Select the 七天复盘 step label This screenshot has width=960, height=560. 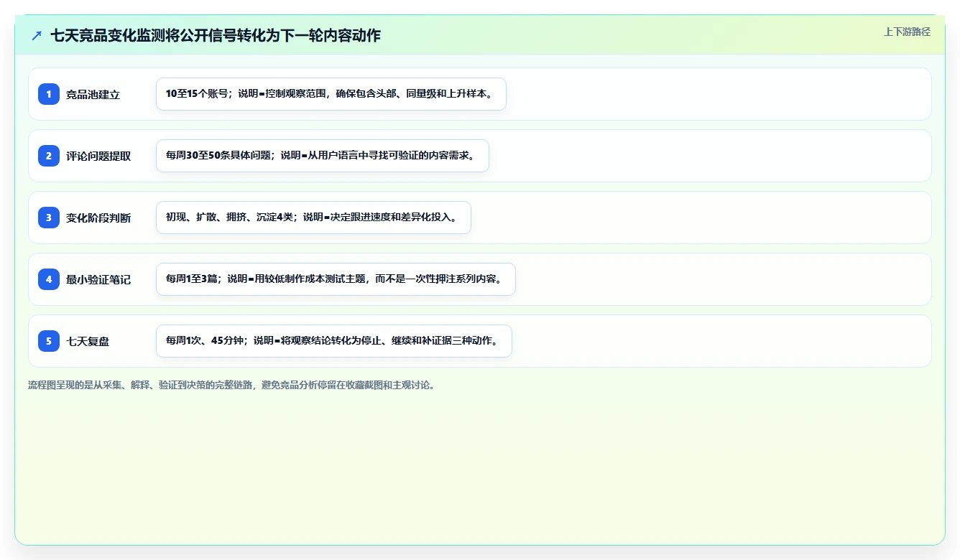(88, 341)
